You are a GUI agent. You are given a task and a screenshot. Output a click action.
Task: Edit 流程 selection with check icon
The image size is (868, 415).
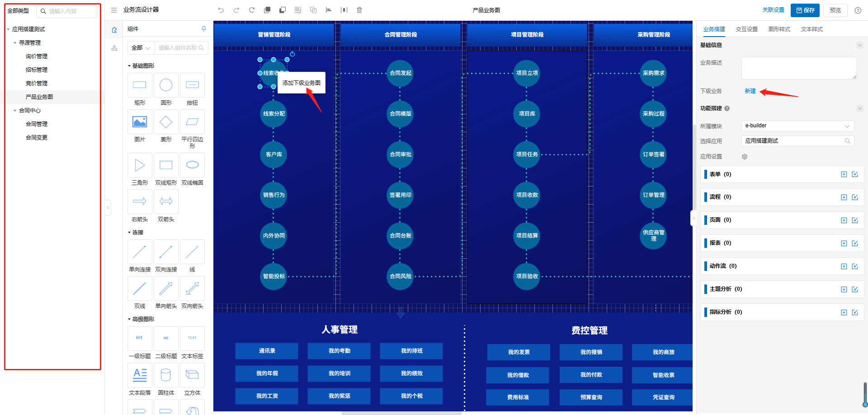pos(855,197)
